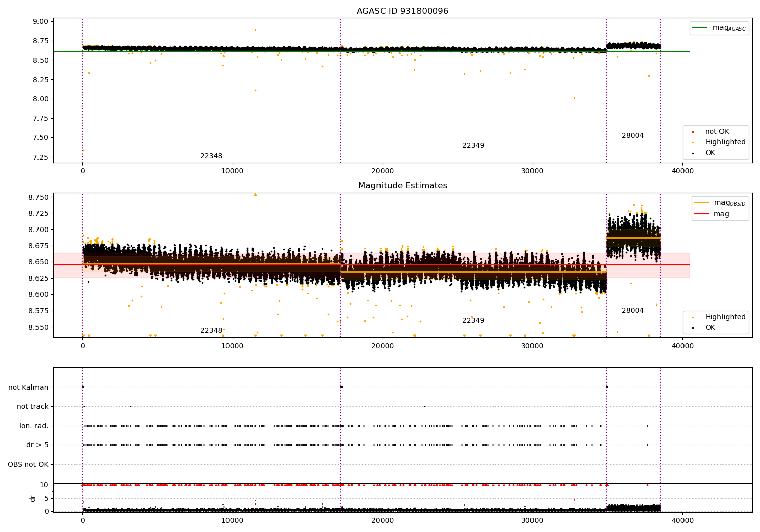Click the 7.25 y-axis tick label
760x532 pixels.
coord(41,157)
